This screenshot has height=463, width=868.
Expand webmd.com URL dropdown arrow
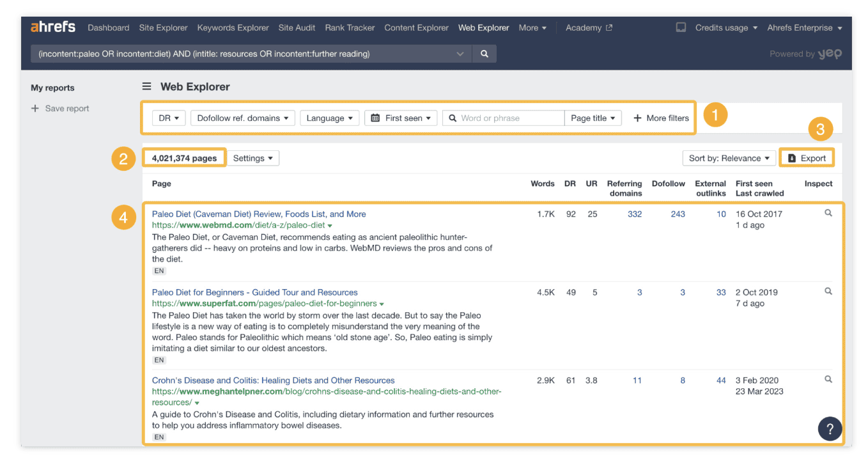330,226
